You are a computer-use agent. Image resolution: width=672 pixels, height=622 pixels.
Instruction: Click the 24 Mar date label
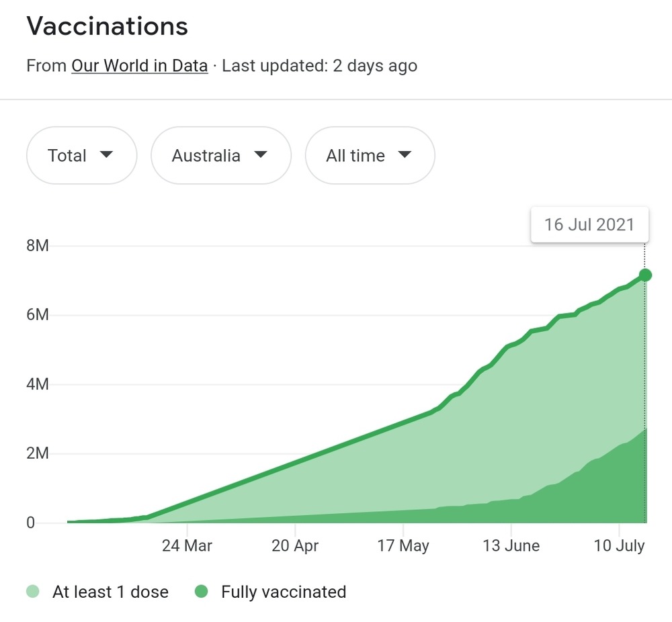point(187,545)
